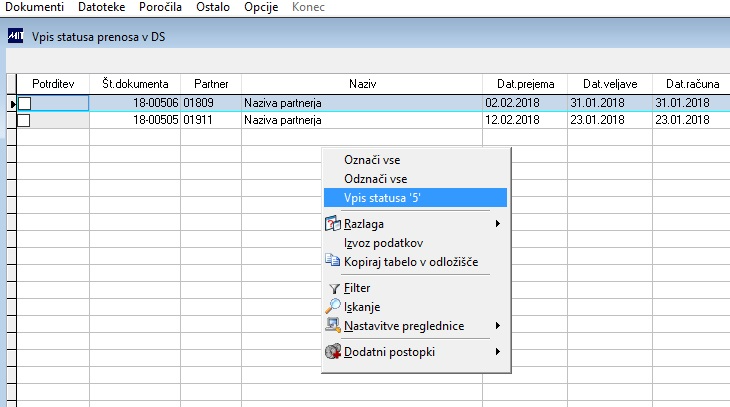Select Vpis statusa '5' menu entry
This screenshot has width=730, height=407.
pos(415,197)
